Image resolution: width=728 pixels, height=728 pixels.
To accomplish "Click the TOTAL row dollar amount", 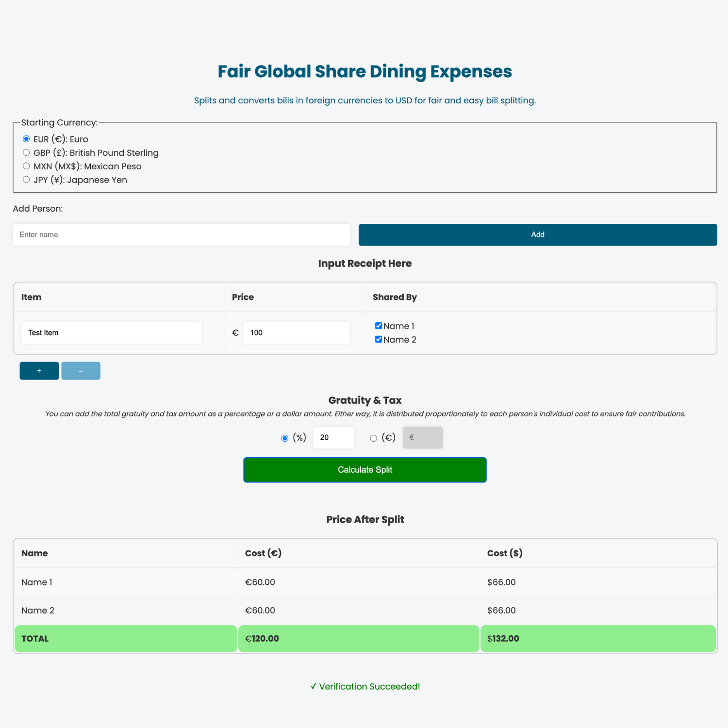I will pyautogui.click(x=503, y=639).
